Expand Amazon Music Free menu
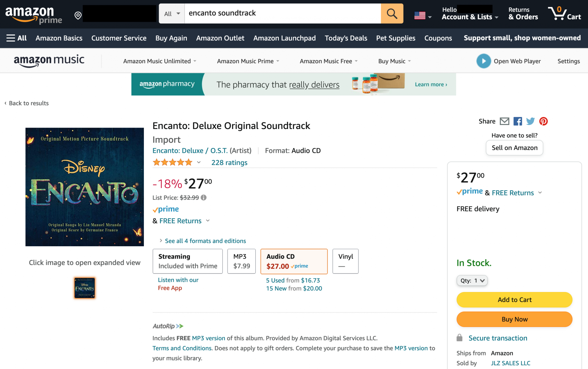Screen dimensions: 588x369 [x=328, y=61]
